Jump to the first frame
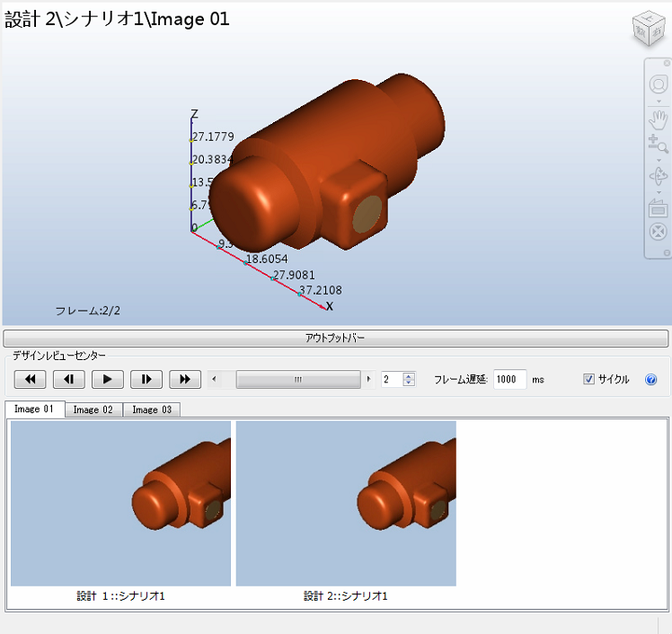The height and width of the screenshot is (634, 672). pyautogui.click(x=30, y=379)
